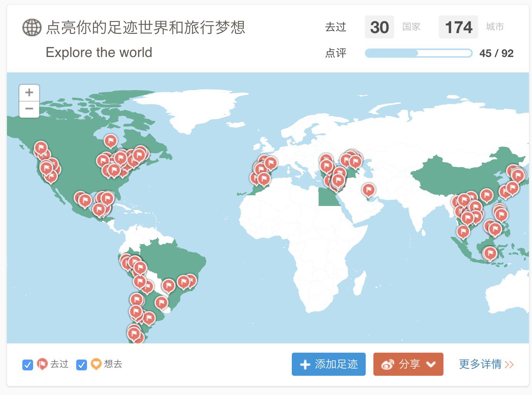Viewport: 532px width, 395px height.
Task: Uncheck the 想去 want-to-go checkbox
Action: click(82, 365)
